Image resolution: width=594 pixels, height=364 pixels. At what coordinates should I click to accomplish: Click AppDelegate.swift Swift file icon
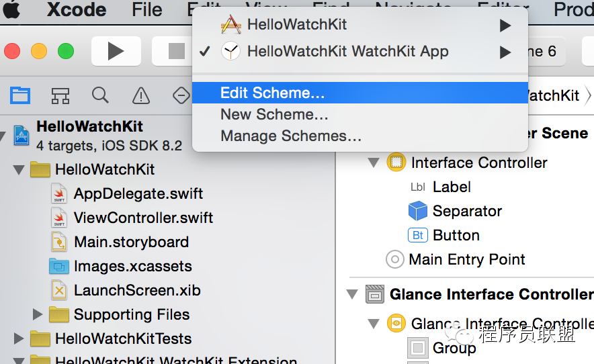[x=60, y=193]
